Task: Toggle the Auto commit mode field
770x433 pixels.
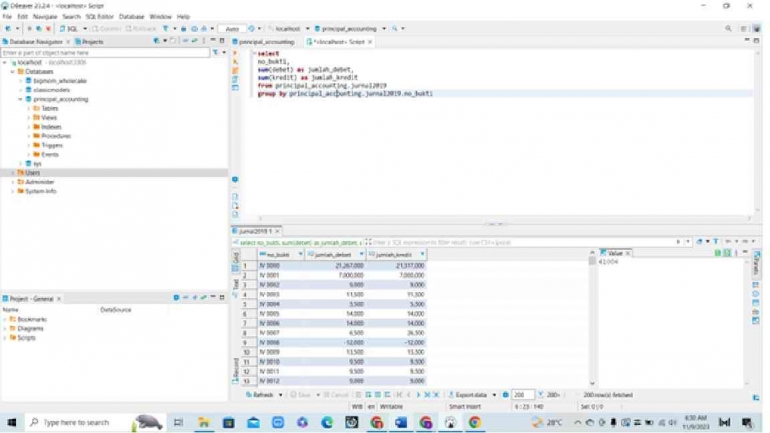Action: click(232, 29)
